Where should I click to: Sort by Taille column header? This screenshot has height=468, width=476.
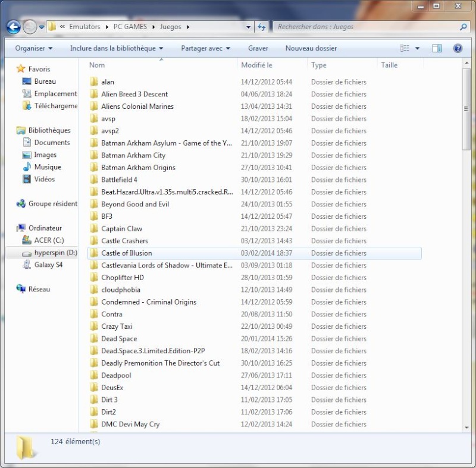pos(389,65)
